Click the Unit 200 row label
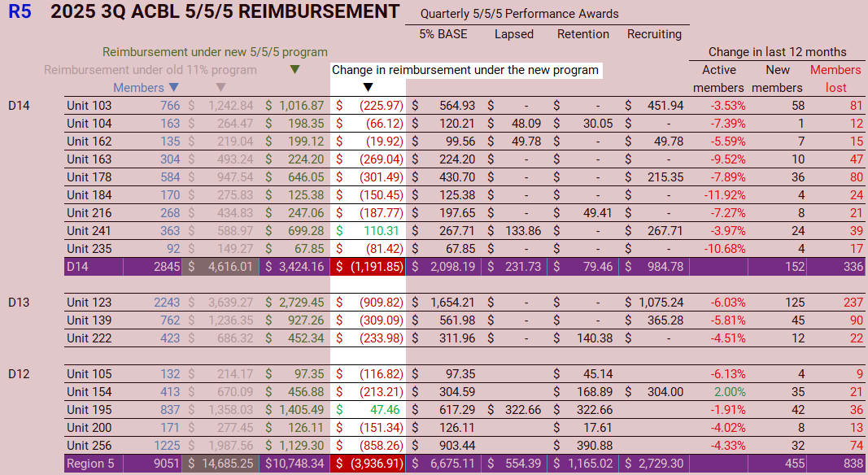 pyautogui.click(x=89, y=427)
